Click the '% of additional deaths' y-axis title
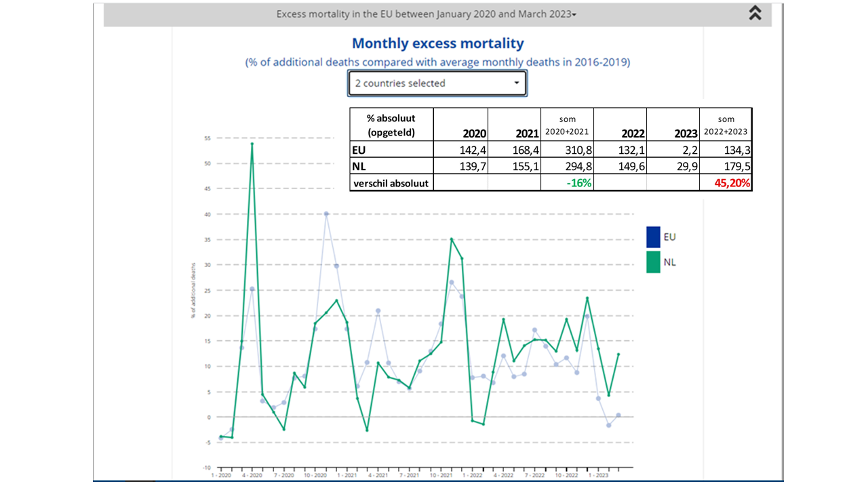This screenshot has width=868, height=488. [193, 290]
